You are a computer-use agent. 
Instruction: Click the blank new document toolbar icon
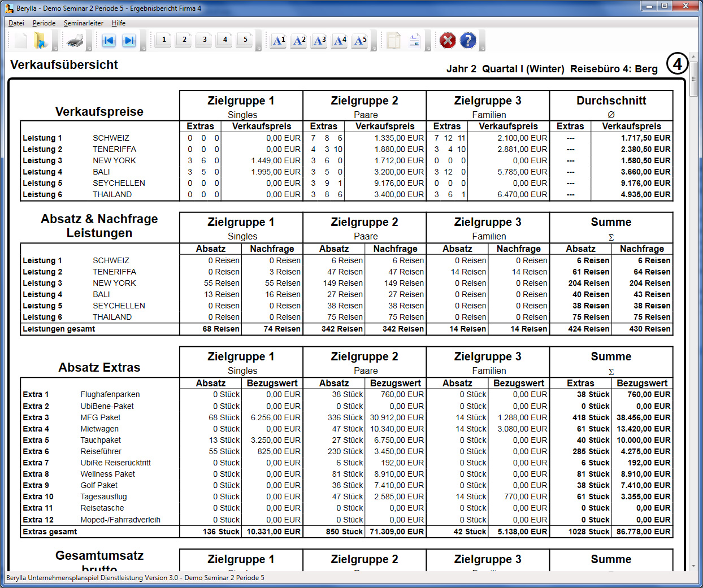point(20,40)
